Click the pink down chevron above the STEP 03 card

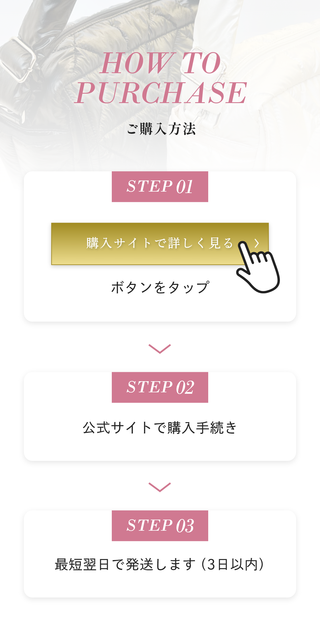pos(160,487)
